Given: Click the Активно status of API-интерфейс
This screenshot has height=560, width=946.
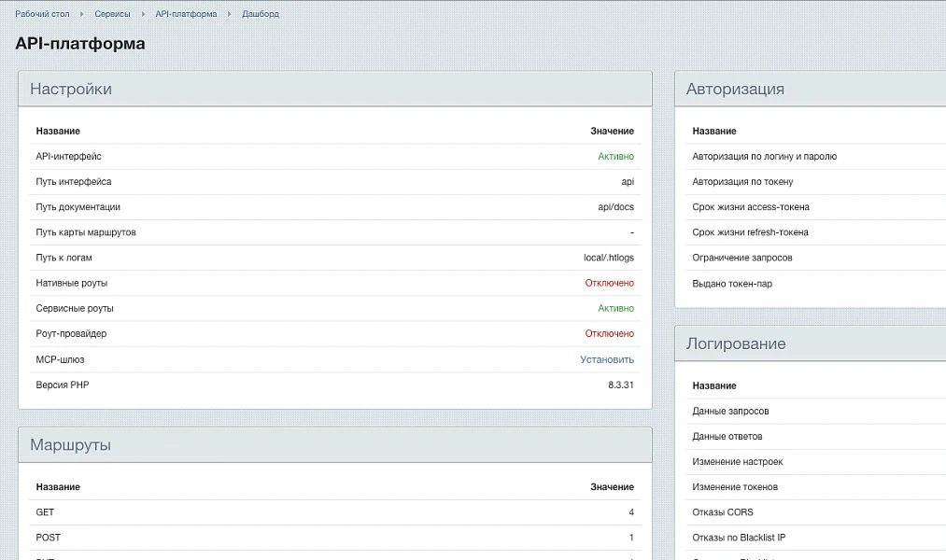Looking at the screenshot, I should tap(616, 156).
